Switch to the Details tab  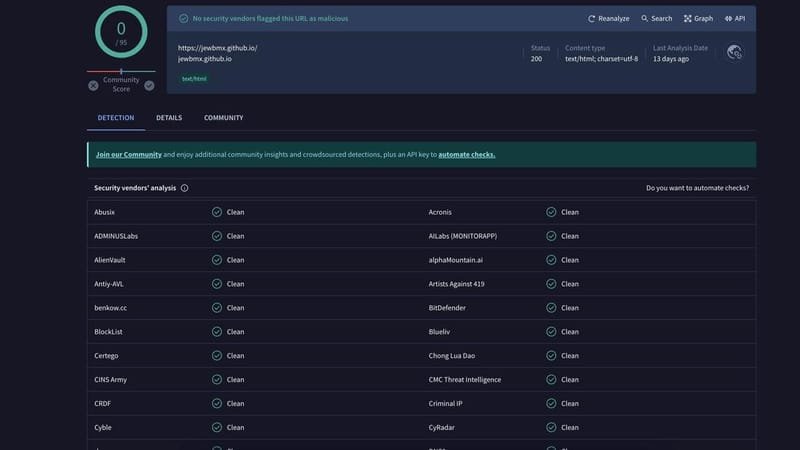tap(169, 118)
